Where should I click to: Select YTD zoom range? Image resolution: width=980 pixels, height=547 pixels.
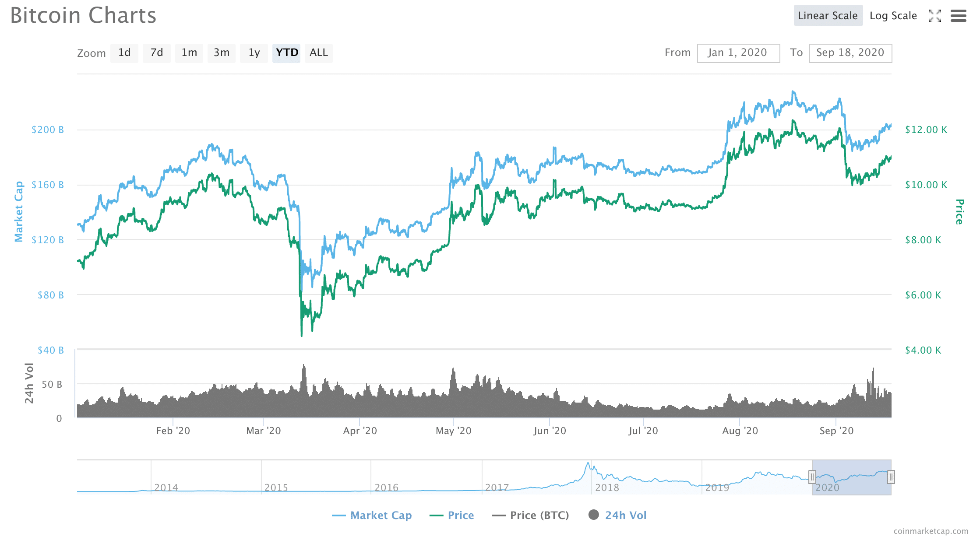coord(286,53)
